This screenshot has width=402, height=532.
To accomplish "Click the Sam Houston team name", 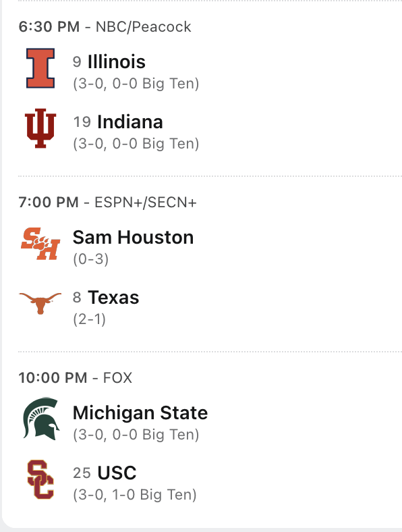I will coord(133,237).
